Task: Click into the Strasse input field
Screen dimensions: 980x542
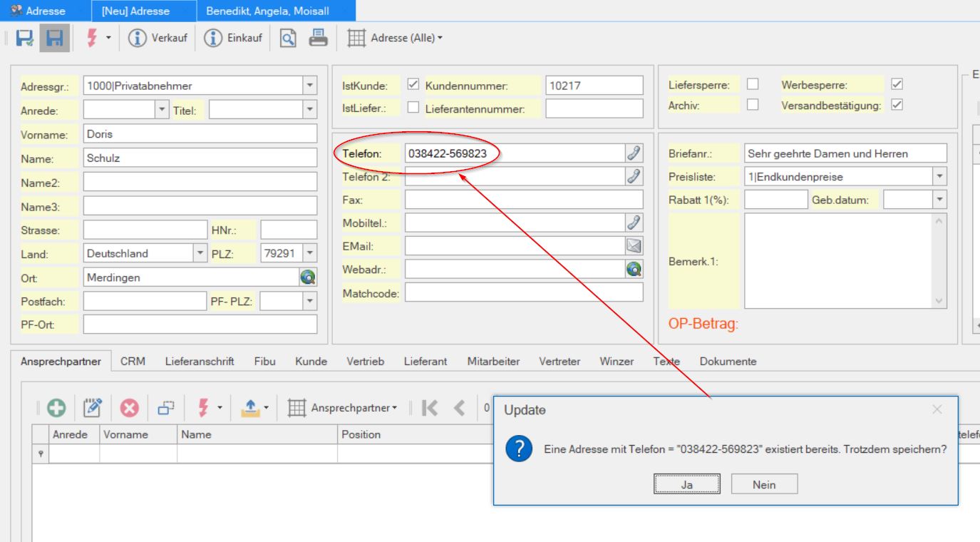Action: click(x=145, y=230)
